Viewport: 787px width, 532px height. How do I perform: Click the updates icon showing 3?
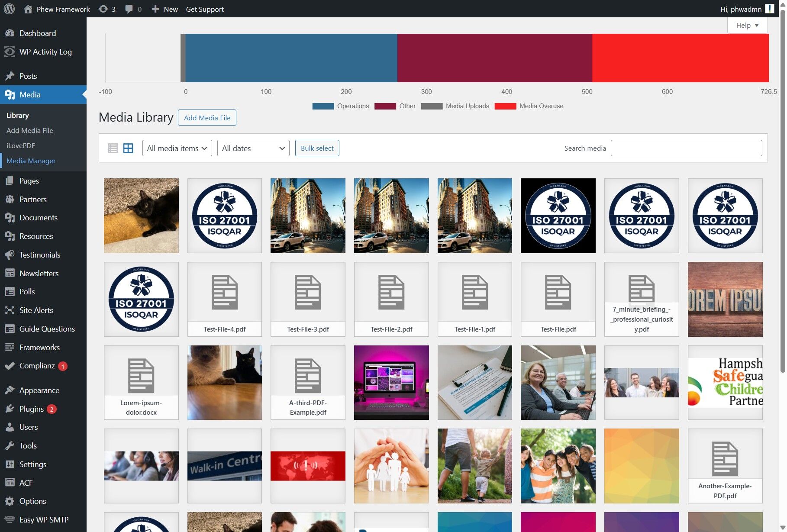pos(103,9)
